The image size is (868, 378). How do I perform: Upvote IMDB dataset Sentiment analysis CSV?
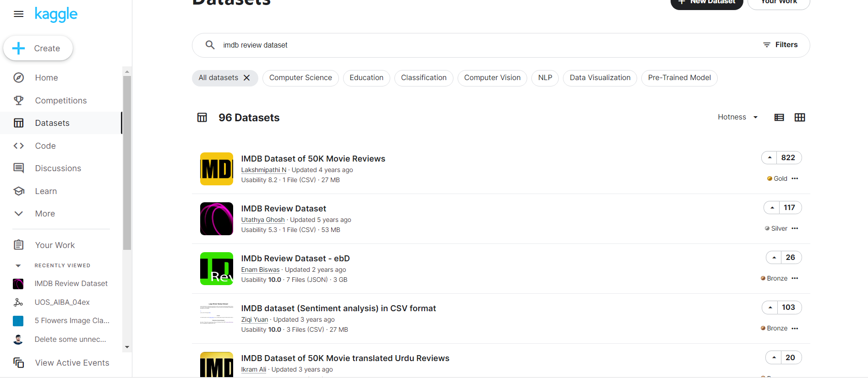point(770,307)
